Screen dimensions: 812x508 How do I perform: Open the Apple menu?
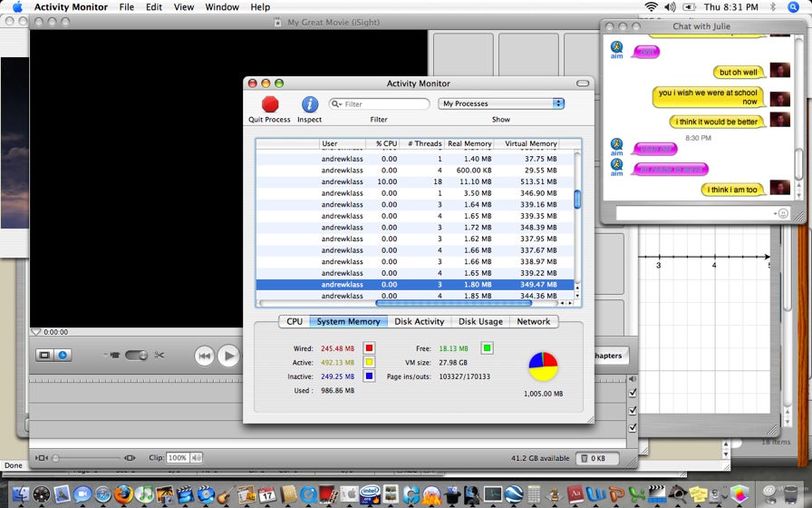tap(17, 7)
